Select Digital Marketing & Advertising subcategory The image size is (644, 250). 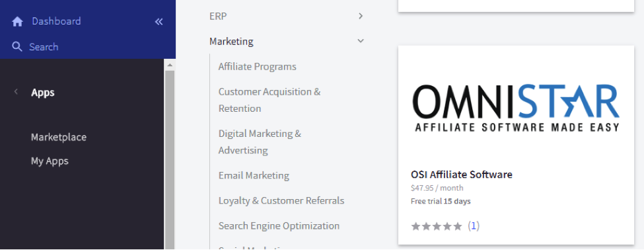coord(260,142)
